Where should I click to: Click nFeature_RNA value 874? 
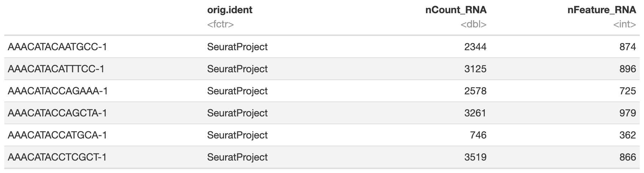pos(627,47)
